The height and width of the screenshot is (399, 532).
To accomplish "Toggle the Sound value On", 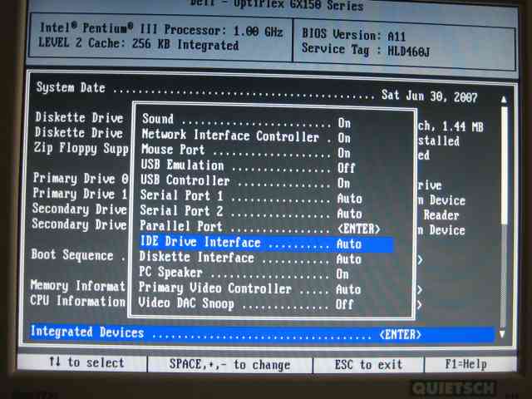I will click(x=344, y=123).
